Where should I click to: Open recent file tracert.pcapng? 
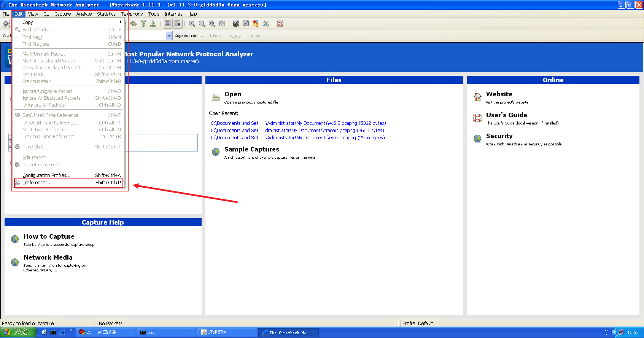[297, 131]
